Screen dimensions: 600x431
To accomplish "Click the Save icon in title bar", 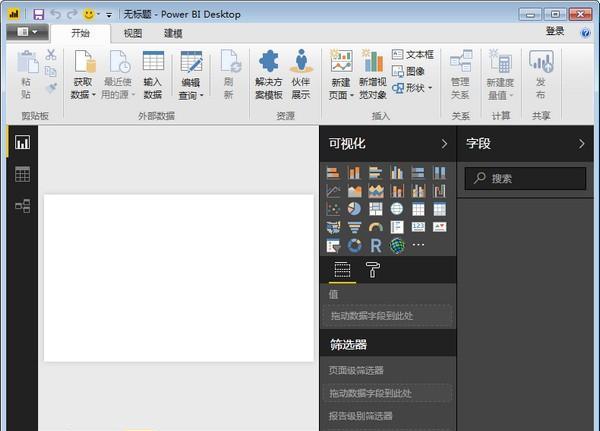I will pyautogui.click(x=39, y=15).
